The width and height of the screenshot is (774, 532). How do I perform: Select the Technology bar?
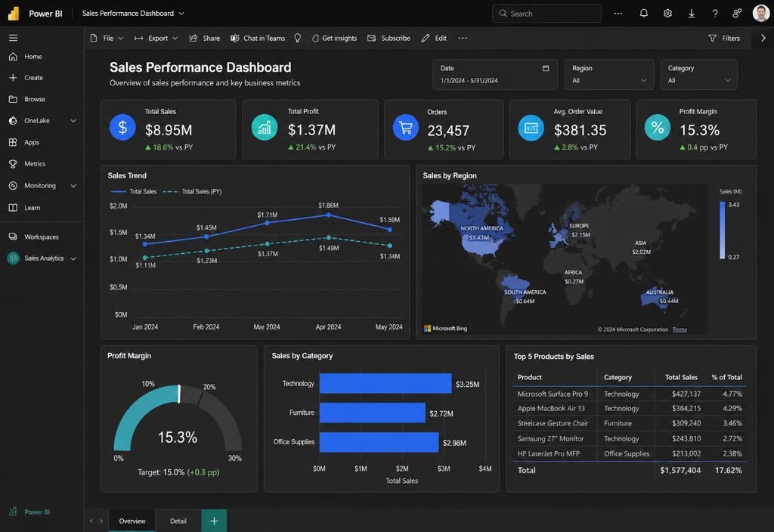(x=385, y=383)
